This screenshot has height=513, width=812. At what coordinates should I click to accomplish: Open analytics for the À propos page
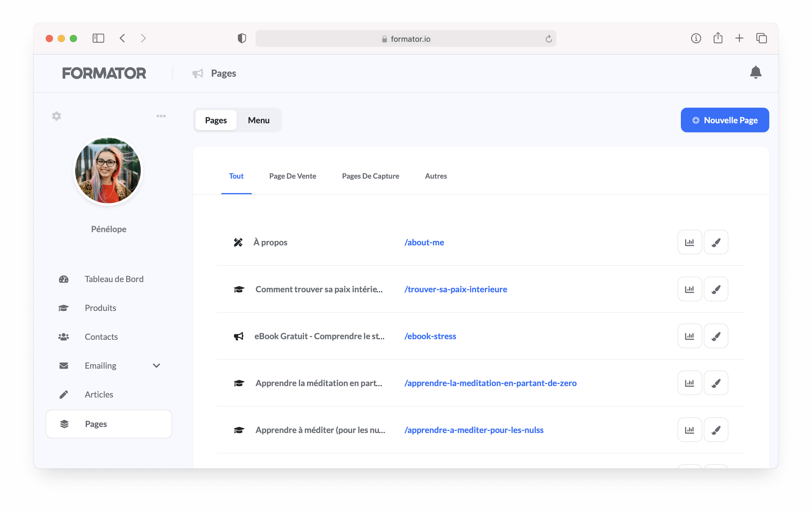tap(690, 242)
